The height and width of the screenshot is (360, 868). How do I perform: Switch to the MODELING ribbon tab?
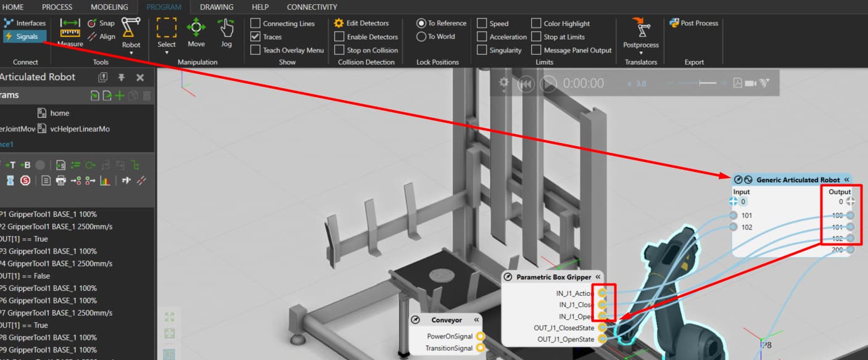click(x=109, y=7)
